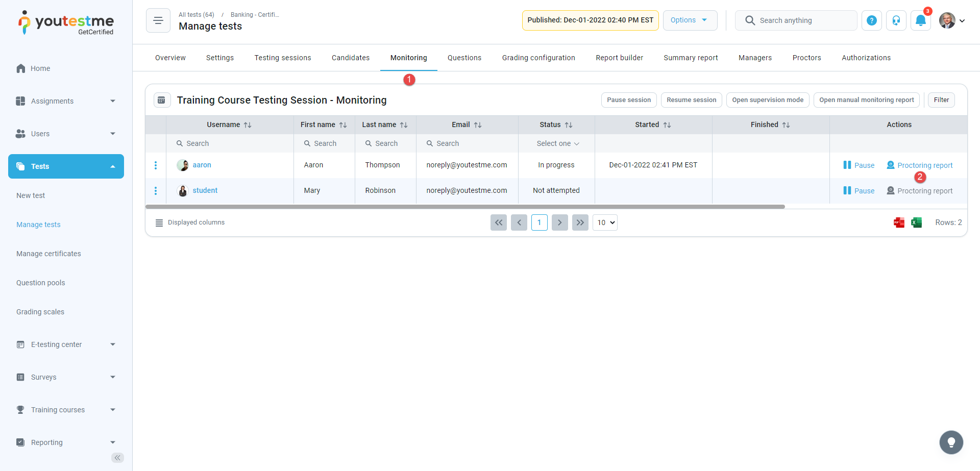The height and width of the screenshot is (471, 980).
Task: Click the notifications bell icon
Action: pos(920,20)
